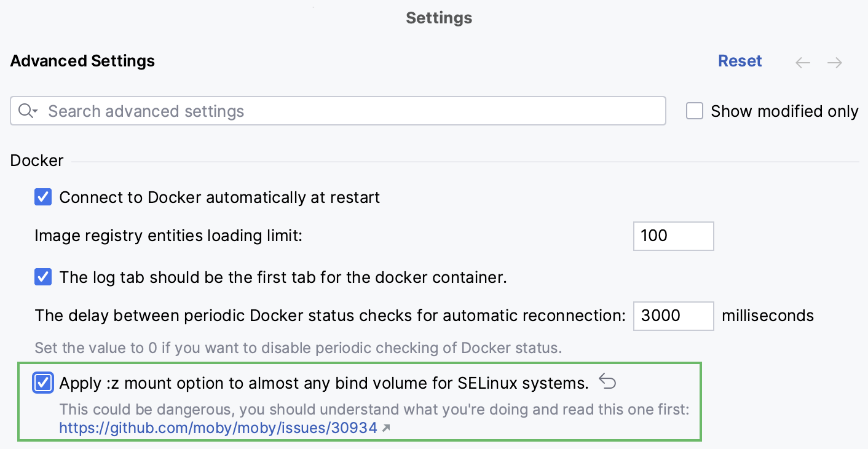Image resolution: width=868 pixels, height=449 pixels.
Task: Click the Docker section header
Action: [37, 161]
